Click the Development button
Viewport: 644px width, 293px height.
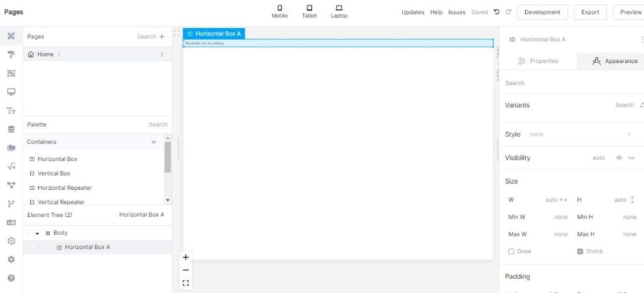[542, 12]
